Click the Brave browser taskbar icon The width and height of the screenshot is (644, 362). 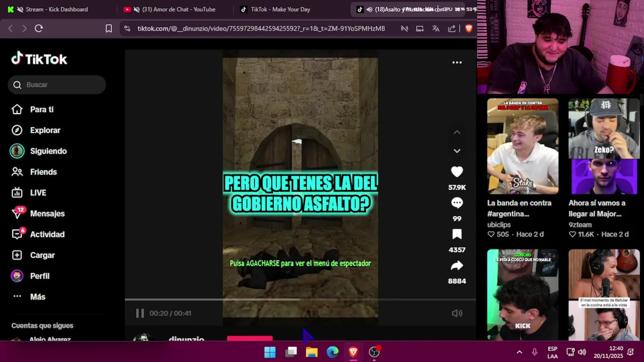click(x=353, y=352)
